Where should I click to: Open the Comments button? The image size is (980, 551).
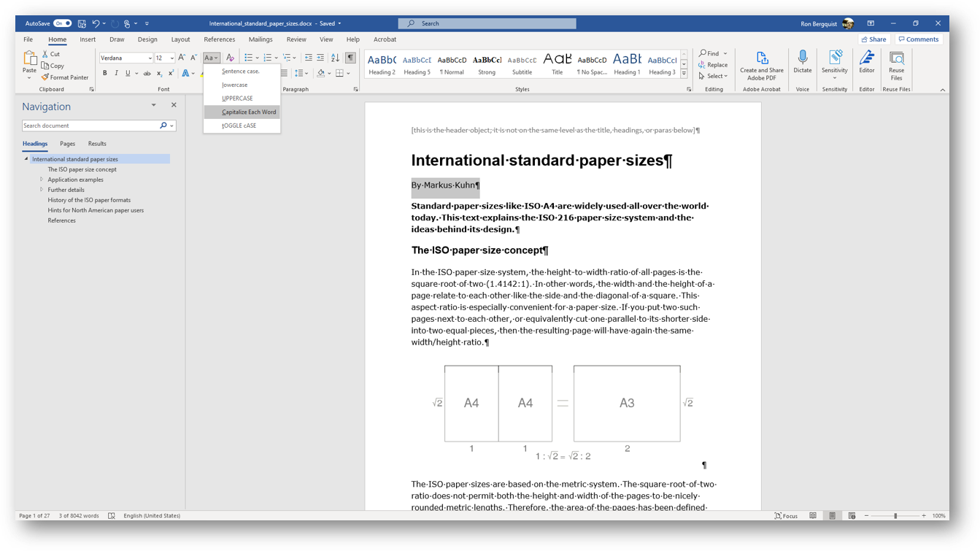click(918, 39)
